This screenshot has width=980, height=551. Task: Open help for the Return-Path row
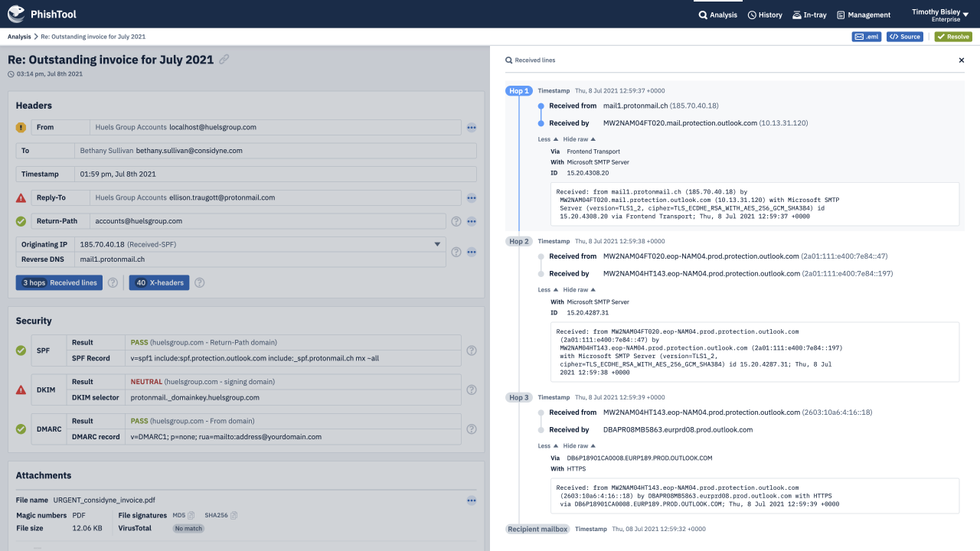coord(456,221)
